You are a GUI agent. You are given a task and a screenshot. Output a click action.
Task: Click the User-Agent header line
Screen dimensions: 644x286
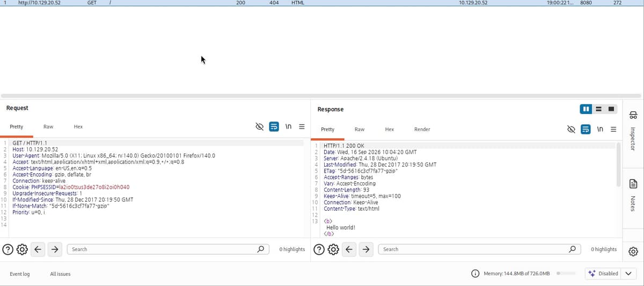114,155
